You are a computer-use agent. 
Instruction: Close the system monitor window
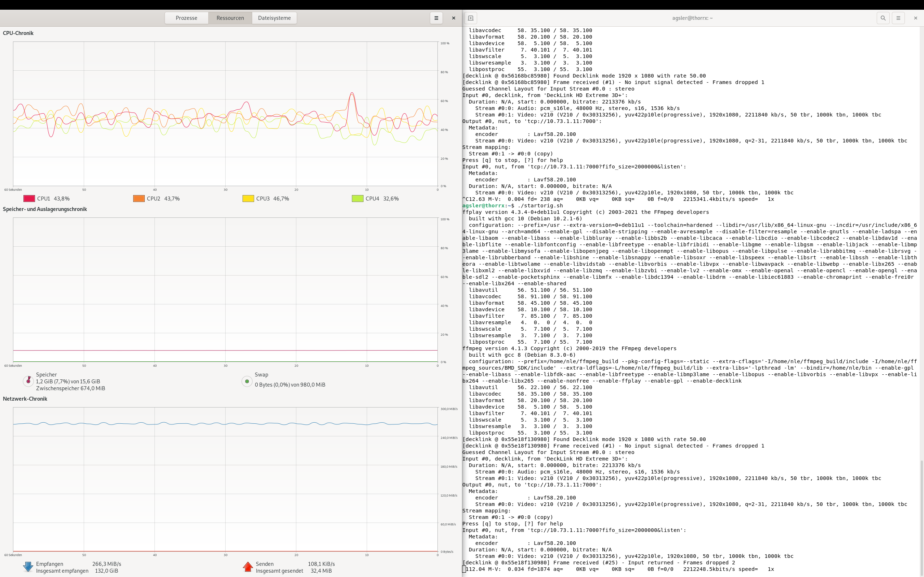tap(454, 18)
